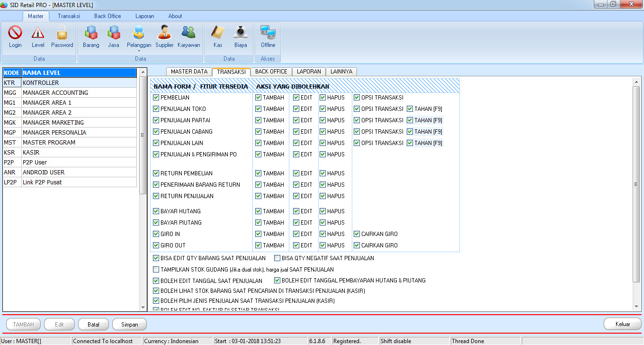This screenshot has height=345, width=644.
Task: Click the KODE column header
Action: (12, 73)
